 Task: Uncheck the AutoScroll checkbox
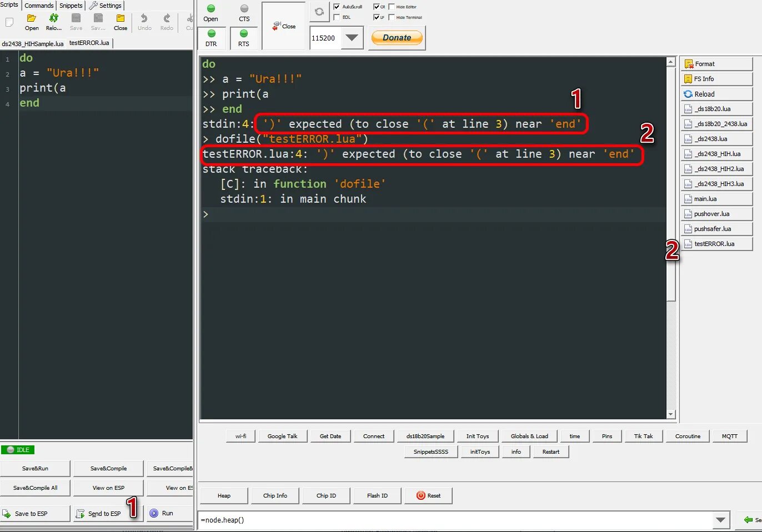click(x=337, y=7)
